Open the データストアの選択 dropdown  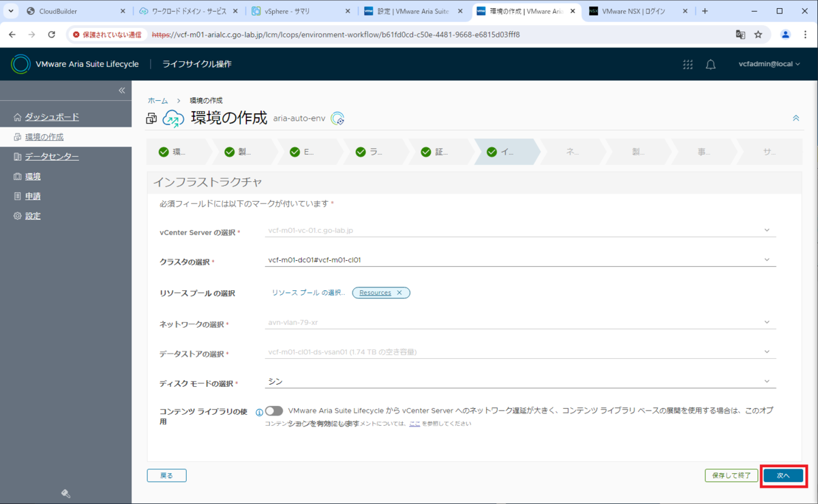pyautogui.click(x=521, y=352)
